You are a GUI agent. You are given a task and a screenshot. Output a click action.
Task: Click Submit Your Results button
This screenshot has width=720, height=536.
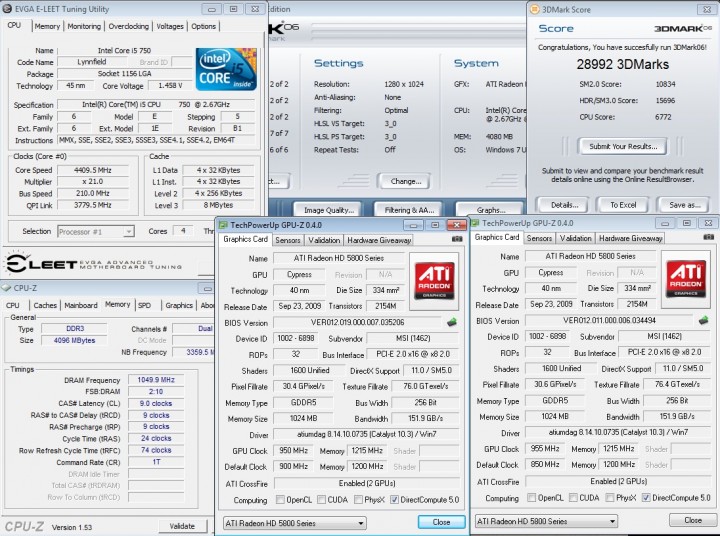point(623,147)
